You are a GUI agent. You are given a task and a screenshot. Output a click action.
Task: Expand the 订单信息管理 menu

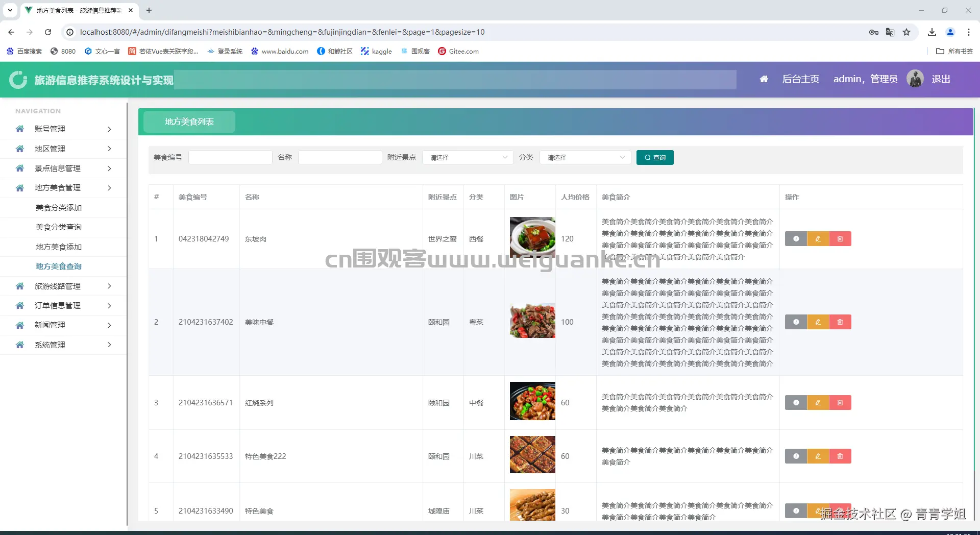pyautogui.click(x=63, y=306)
